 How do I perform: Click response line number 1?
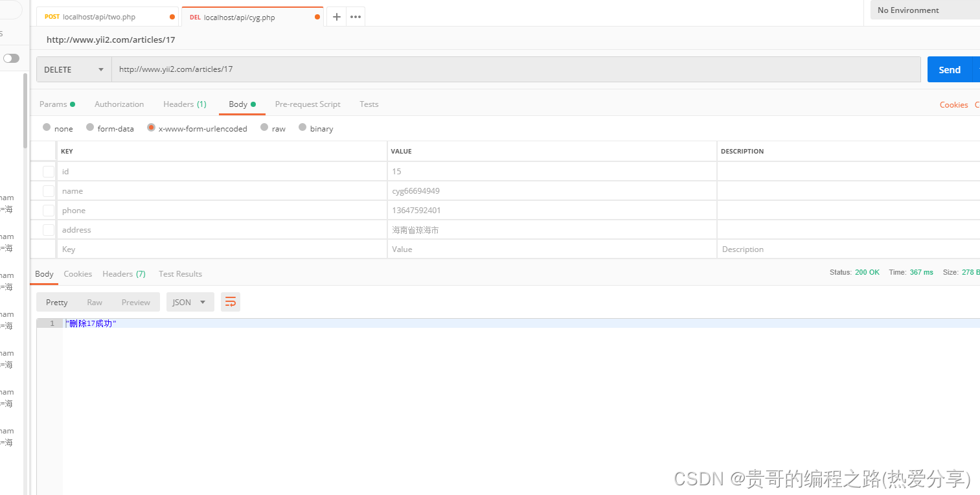coord(52,323)
